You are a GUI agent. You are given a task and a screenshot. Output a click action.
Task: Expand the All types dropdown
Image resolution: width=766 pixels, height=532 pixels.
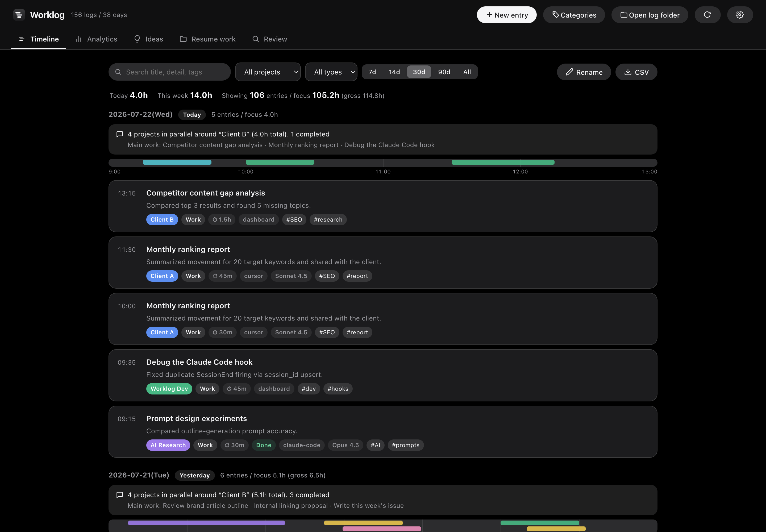331,72
